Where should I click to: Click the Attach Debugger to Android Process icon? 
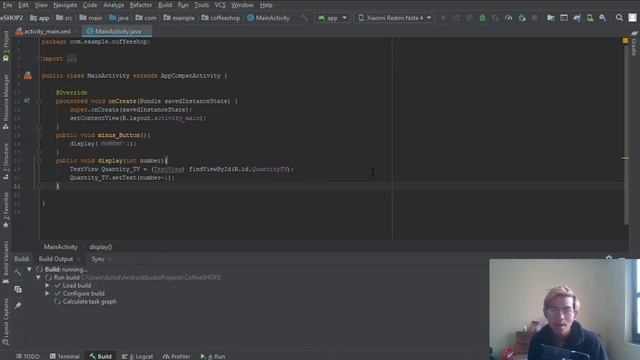pyautogui.click(x=522, y=18)
